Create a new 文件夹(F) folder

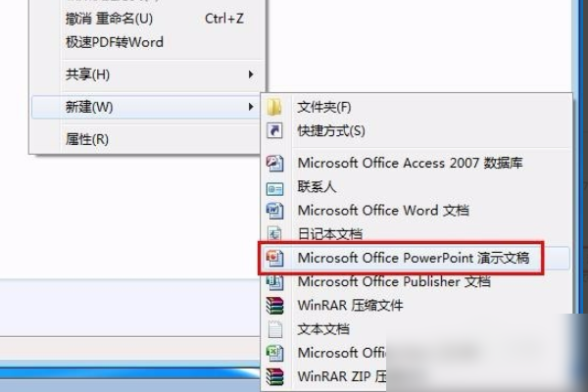(x=416, y=107)
